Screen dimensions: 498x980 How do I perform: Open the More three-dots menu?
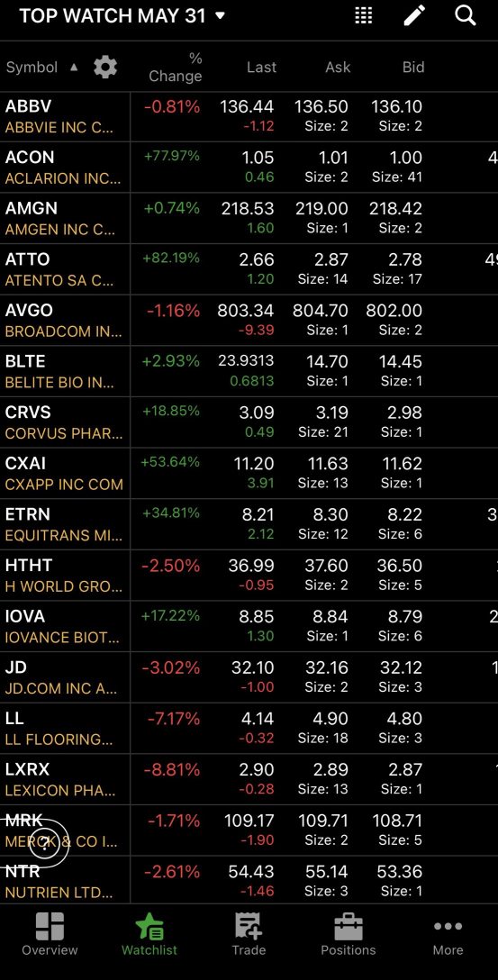point(448,934)
